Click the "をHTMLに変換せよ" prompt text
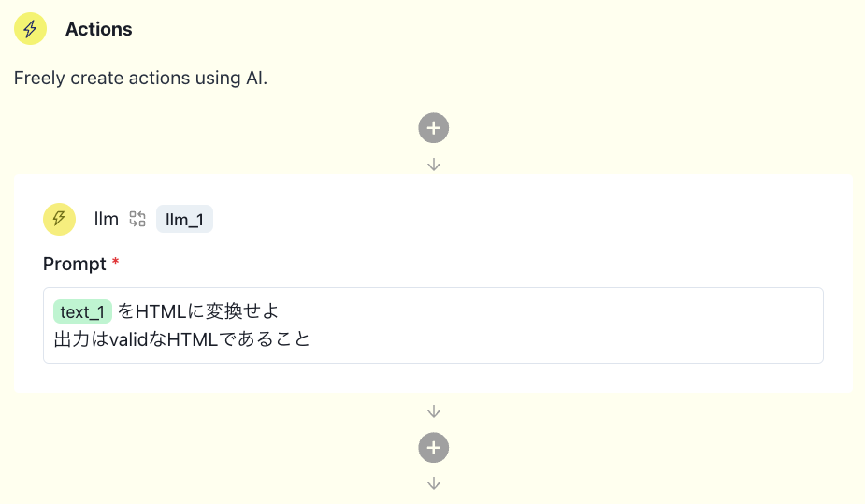This screenshot has width=865, height=504. point(198,311)
